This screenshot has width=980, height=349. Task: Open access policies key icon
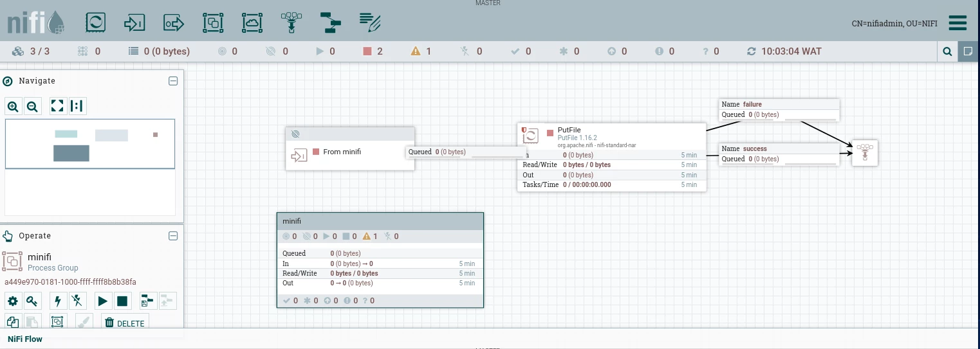click(32, 301)
